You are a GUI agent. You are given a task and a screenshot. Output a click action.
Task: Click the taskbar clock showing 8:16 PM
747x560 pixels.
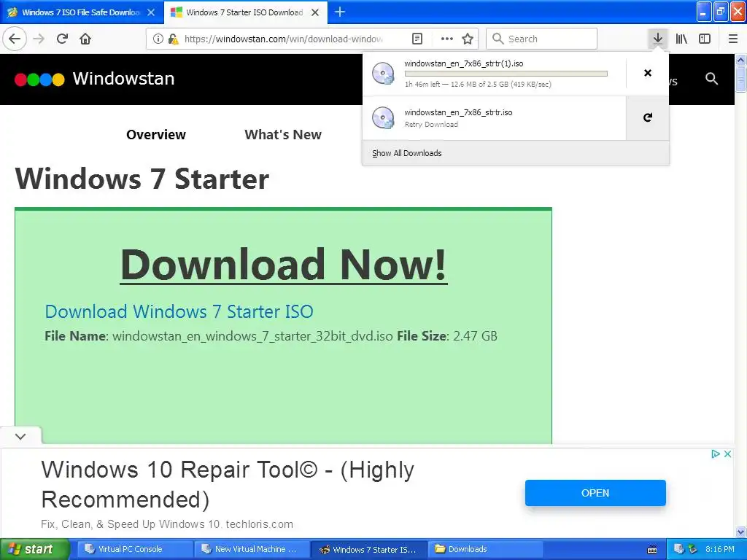[x=720, y=549]
